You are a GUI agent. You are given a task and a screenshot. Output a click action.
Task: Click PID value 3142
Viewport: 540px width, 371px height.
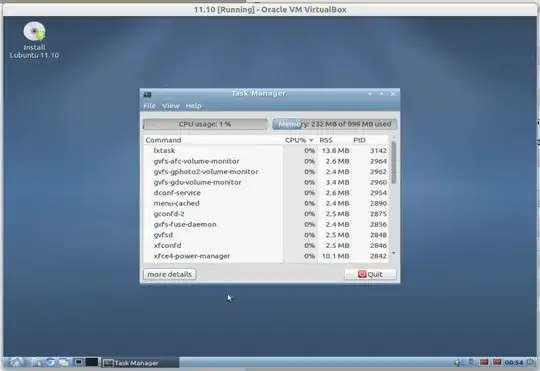(x=378, y=151)
